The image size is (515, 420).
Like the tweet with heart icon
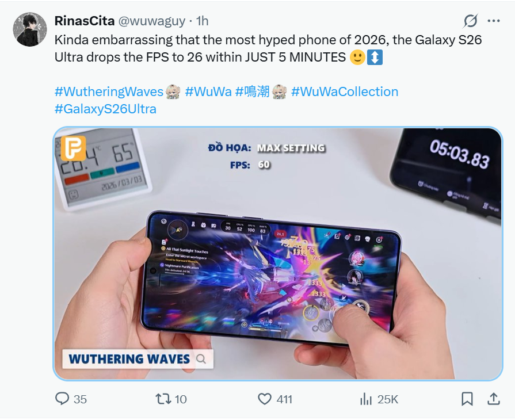264,399
